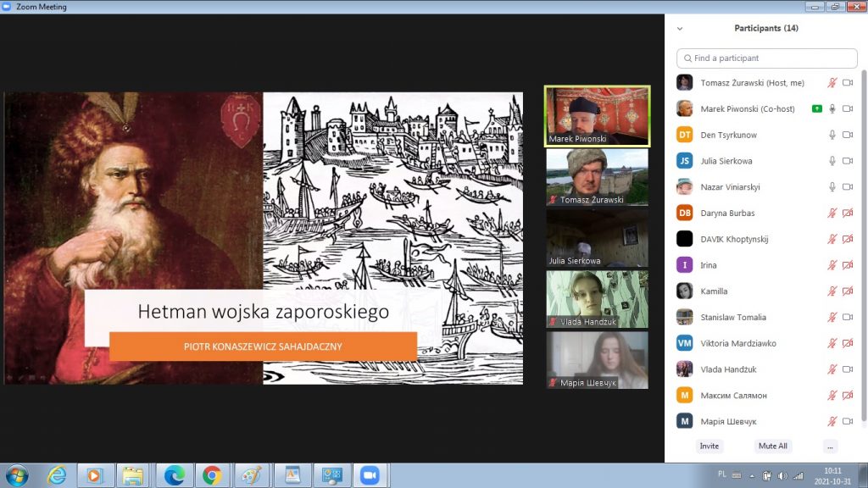The height and width of the screenshot is (488, 868).
Task: Open Google Chrome from the taskbar
Action: coord(210,474)
